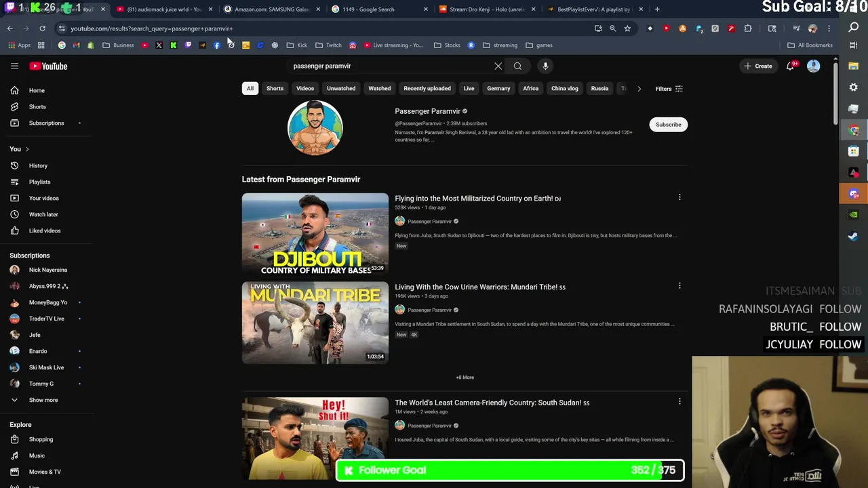868x488 pixels.
Task: Select the All filter chip
Action: 250,88
